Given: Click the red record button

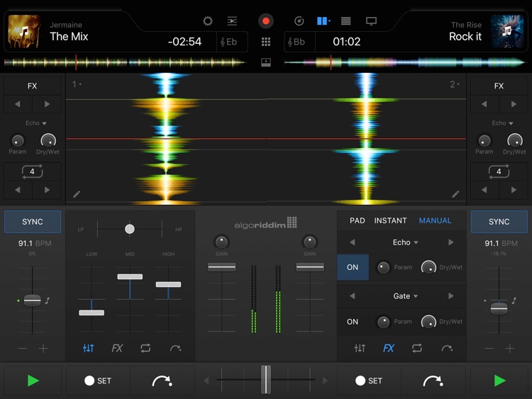Looking at the screenshot, I should pos(266,21).
